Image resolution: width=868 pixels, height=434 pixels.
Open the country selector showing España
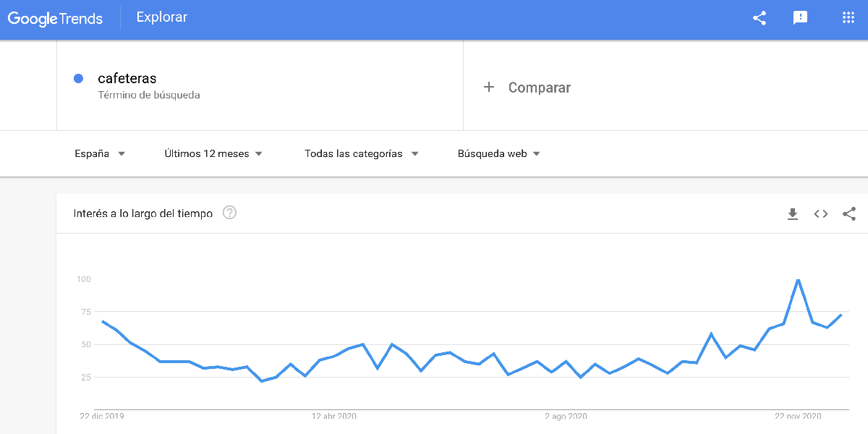(100, 153)
